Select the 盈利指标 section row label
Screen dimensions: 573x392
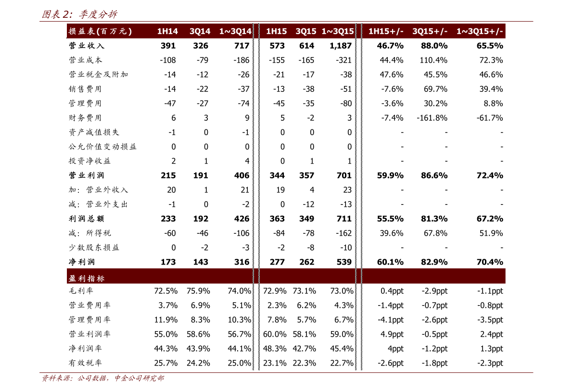(87, 278)
